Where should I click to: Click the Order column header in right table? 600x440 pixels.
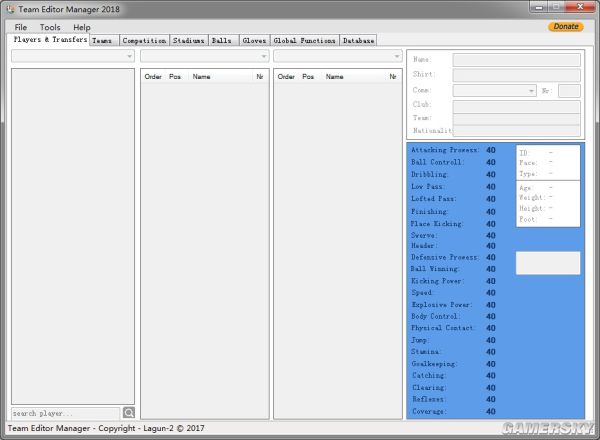[x=286, y=77]
